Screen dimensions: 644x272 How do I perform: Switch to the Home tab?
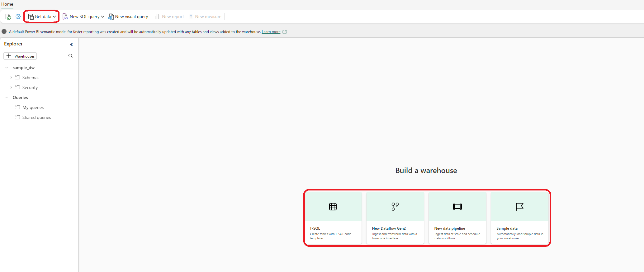tap(7, 4)
